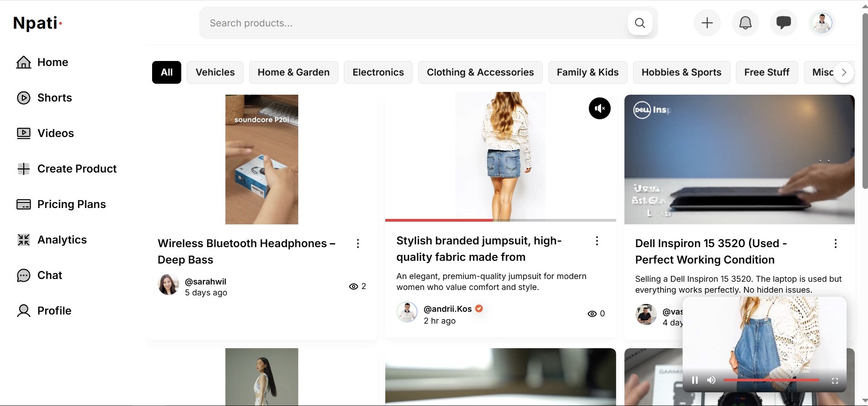Click the '5 days ago' timestamp
Screen dimensions: 868x406
click(x=206, y=293)
